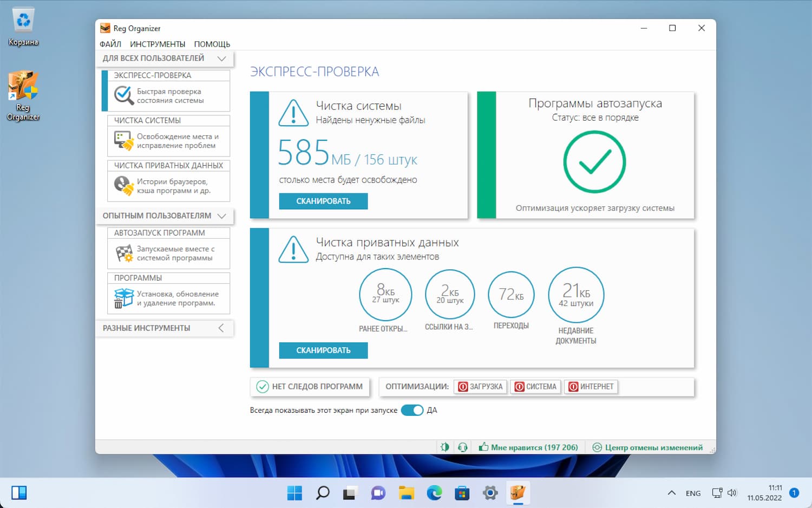Open the ИНСТРУМЕНТЫ menu
Image resolution: width=812 pixels, height=508 pixels.
158,44
